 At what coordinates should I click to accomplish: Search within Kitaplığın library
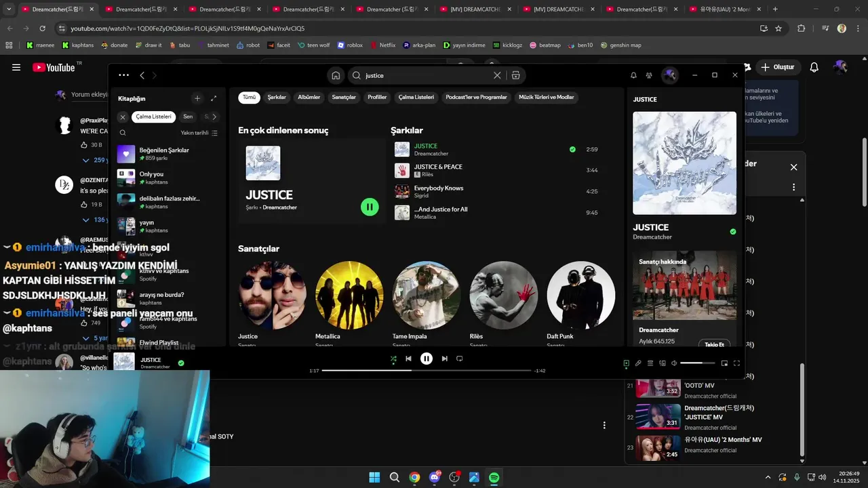pos(123,133)
